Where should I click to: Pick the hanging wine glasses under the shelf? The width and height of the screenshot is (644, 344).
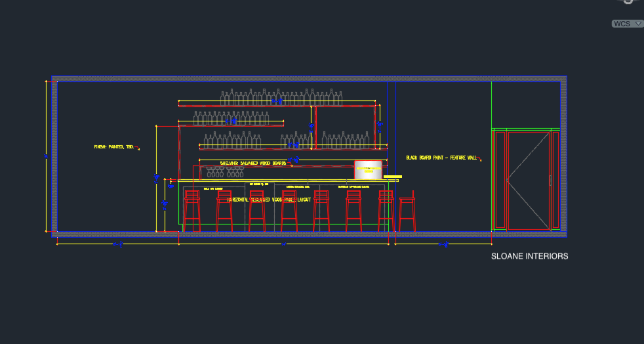click(x=224, y=172)
